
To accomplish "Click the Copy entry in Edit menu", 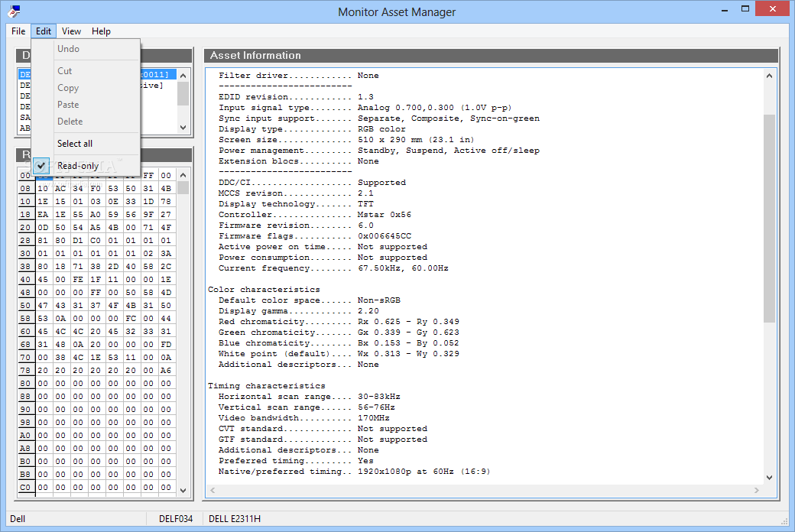I will click(86, 88).
